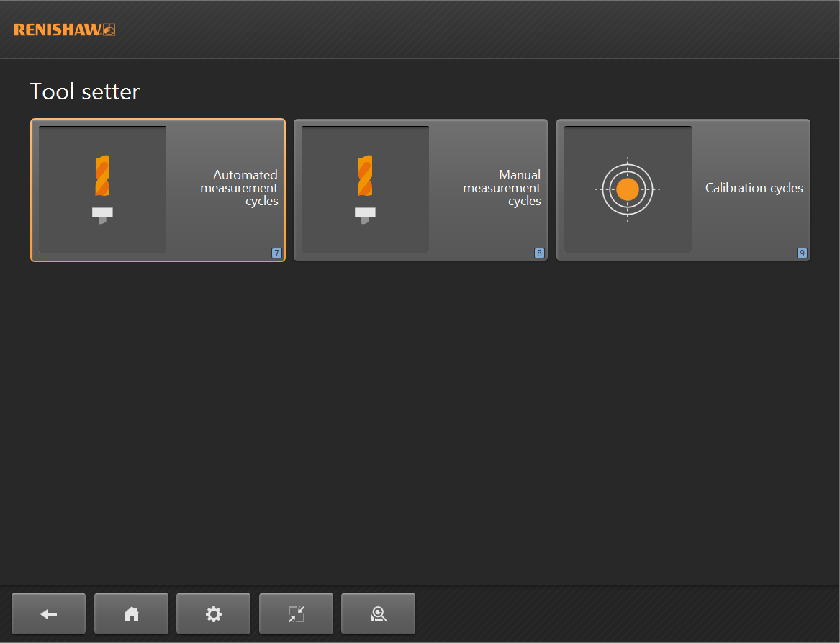The width and height of the screenshot is (840, 643).
Task: Click the Tool setter page heading
Action: pyautogui.click(x=84, y=91)
